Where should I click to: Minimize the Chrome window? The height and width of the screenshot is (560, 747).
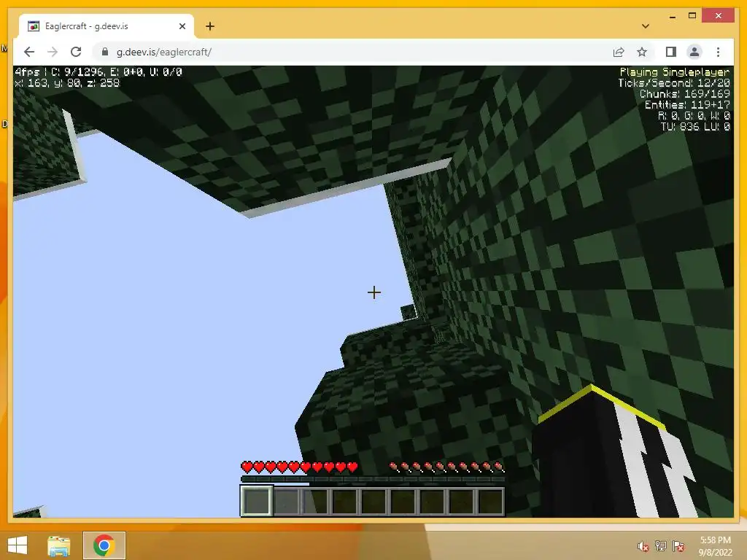(x=672, y=16)
